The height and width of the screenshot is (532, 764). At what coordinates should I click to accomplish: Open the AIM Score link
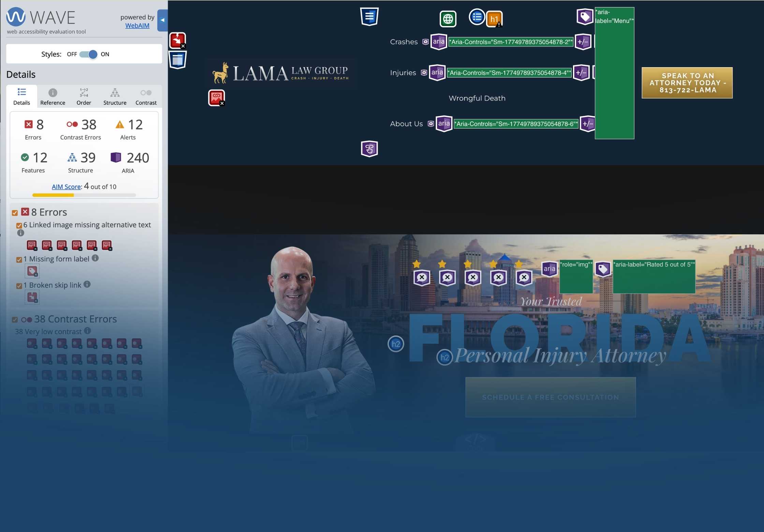click(x=66, y=187)
